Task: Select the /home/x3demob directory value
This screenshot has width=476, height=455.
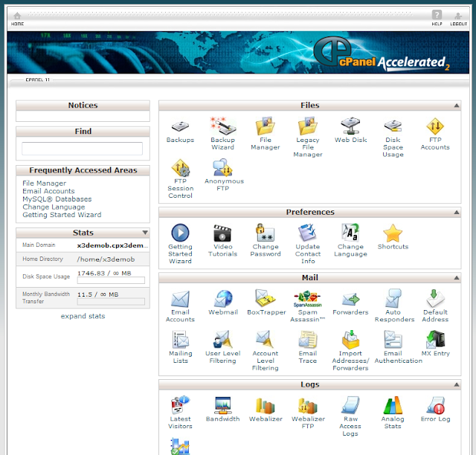Action: pos(106,259)
